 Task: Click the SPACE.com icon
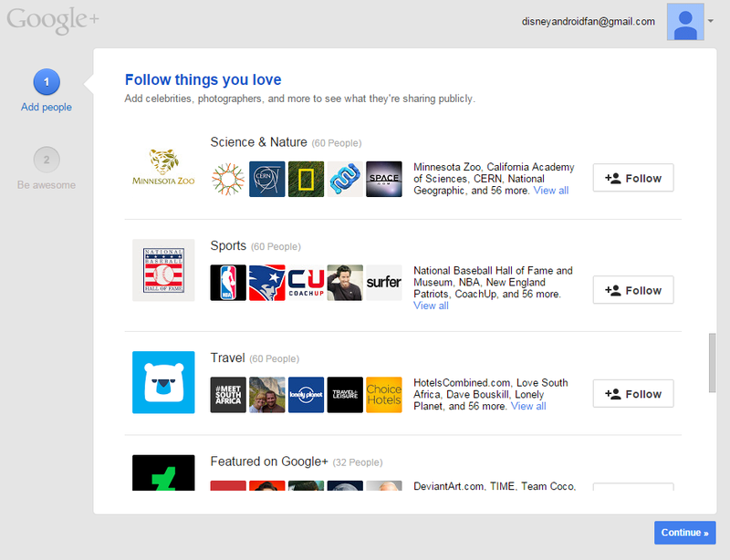click(384, 180)
